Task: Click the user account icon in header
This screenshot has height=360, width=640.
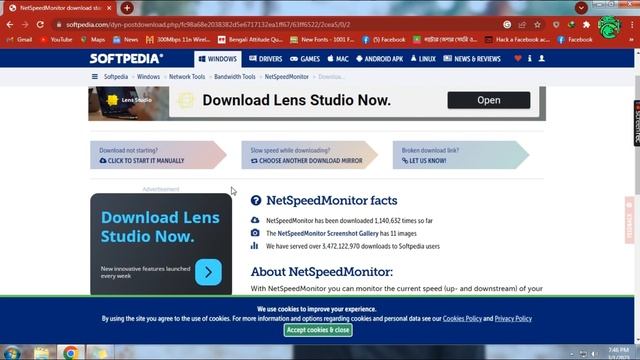Action: [x=542, y=59]
